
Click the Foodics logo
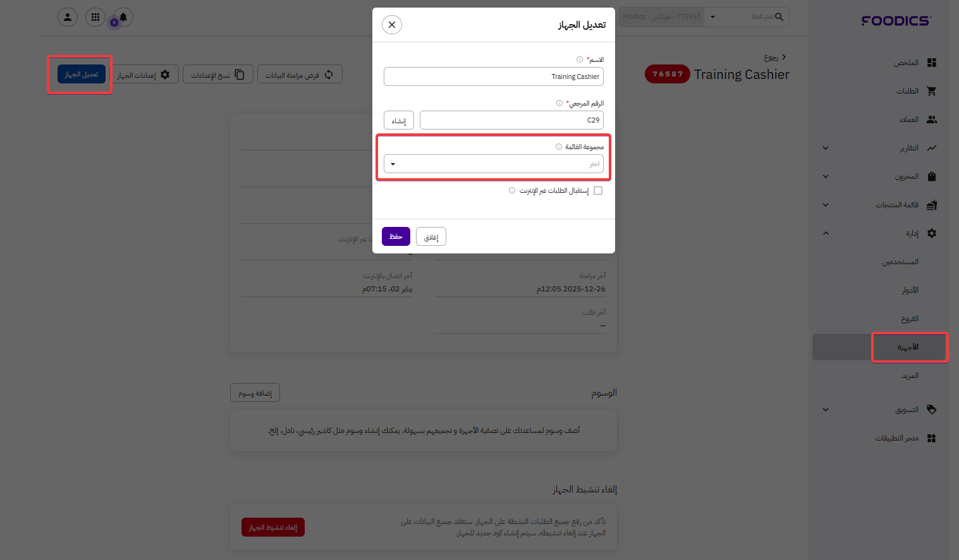(896, 21)
